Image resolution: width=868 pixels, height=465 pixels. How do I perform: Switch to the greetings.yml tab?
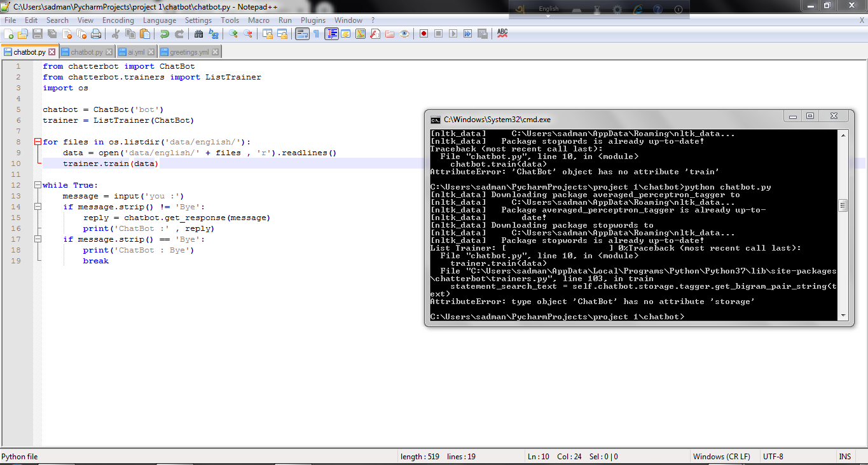pyautogui.click(x=191, y=53)
